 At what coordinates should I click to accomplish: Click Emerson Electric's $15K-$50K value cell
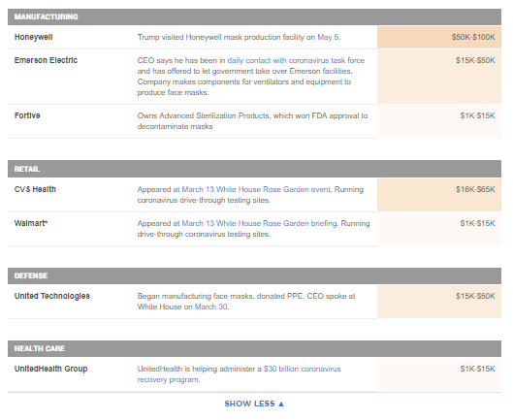tap(439, 77)
